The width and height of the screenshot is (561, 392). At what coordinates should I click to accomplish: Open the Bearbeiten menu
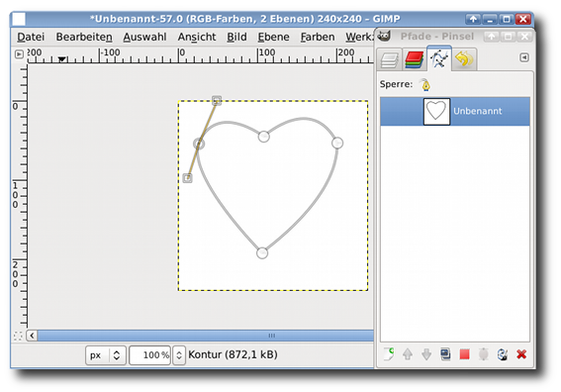(84, 37)
